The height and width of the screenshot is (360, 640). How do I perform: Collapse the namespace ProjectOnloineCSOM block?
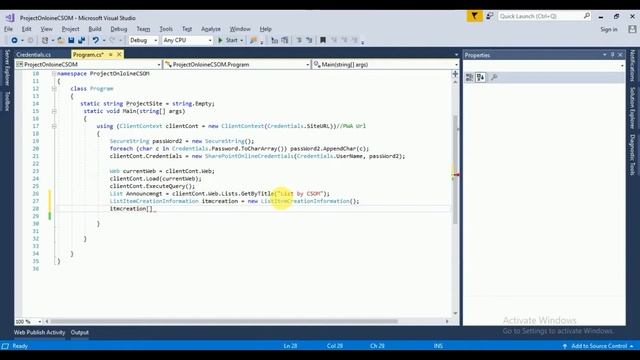[54, 74]
